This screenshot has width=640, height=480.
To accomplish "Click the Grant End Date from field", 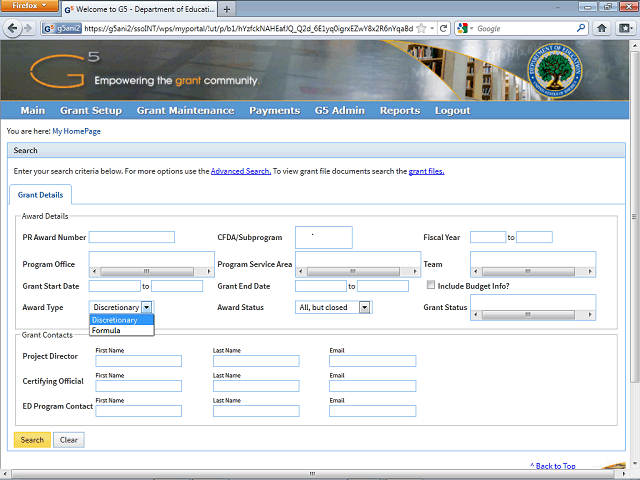I will coord(321,286).
